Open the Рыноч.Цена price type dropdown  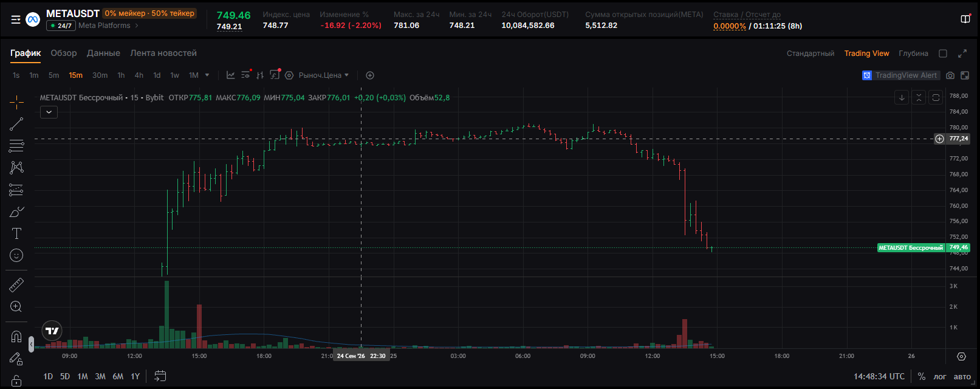(323, 75)
